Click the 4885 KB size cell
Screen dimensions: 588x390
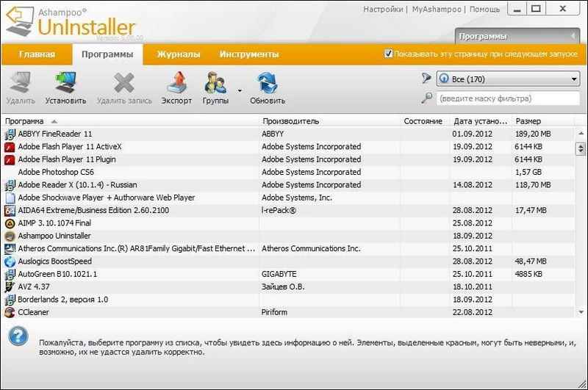pyautogui.click(x=528, y=274)
